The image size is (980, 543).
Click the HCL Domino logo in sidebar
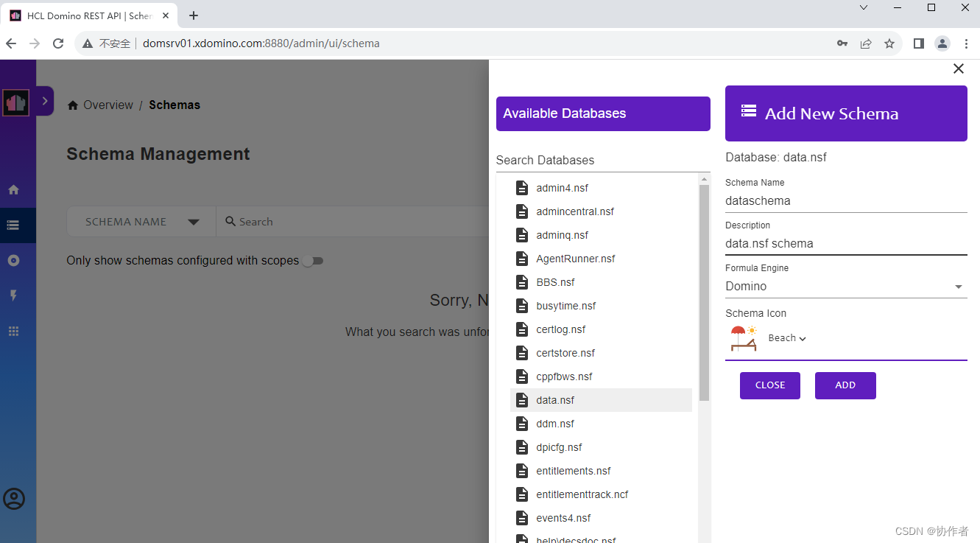point(15,102)
